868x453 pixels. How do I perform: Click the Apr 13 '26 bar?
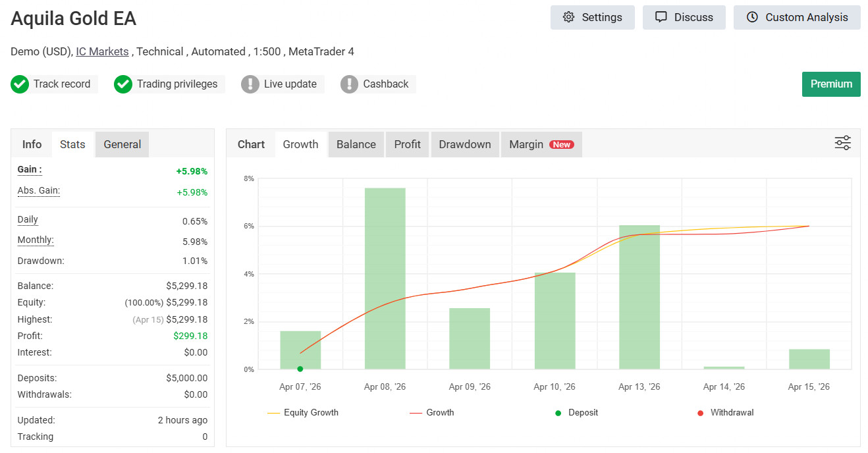tap(639, 297)
